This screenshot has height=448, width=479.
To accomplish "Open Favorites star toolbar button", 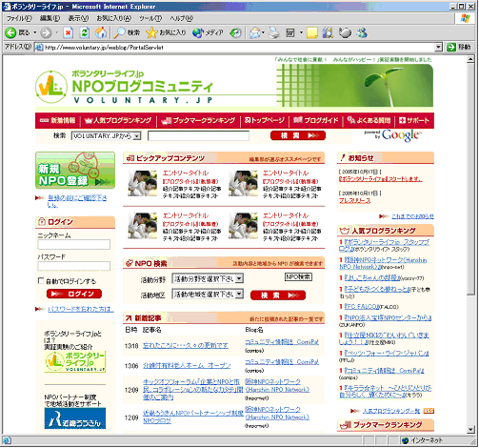I will (166, 32).
